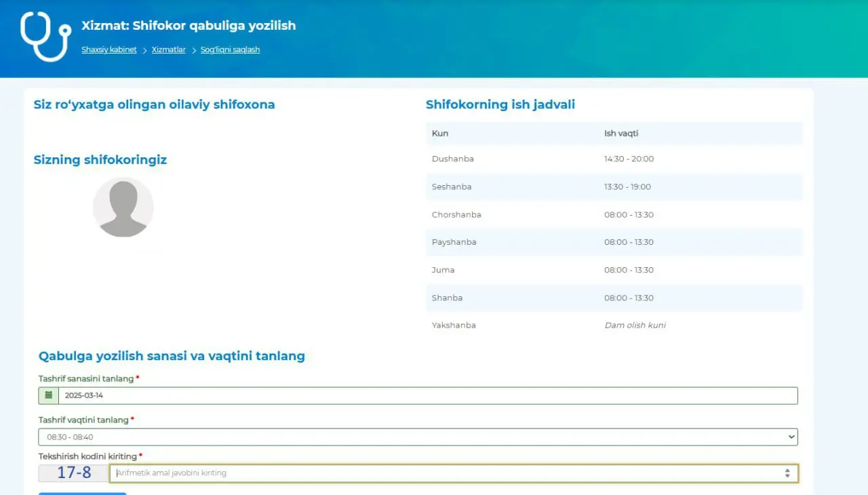The width and height of the screenshot is (868, 495).
Task: Click the 17-8 captcha image
Action: tap(74, 473)
